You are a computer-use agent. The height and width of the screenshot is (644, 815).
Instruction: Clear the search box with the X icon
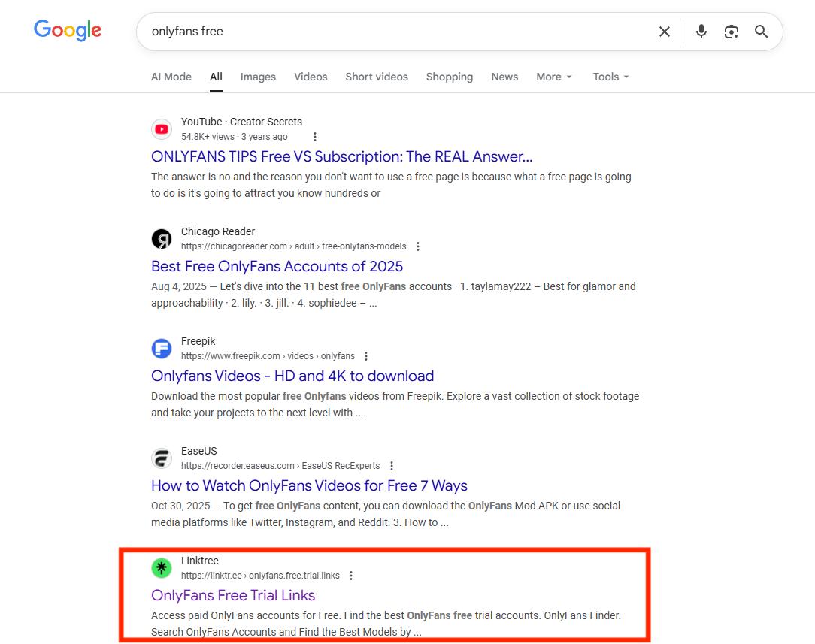coord(665,32)
